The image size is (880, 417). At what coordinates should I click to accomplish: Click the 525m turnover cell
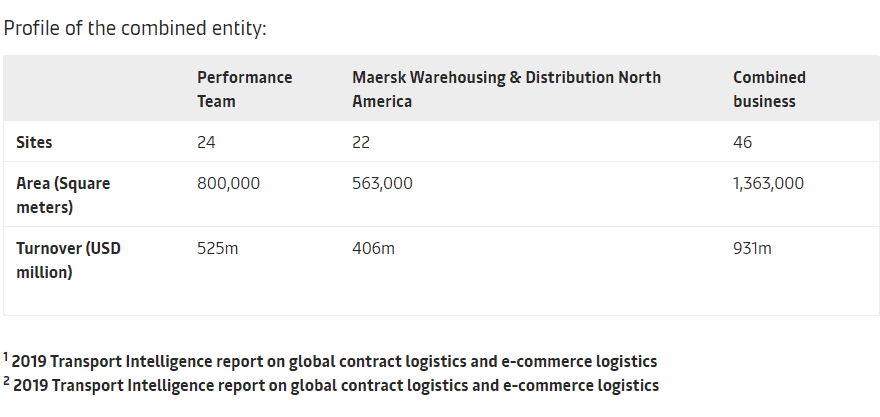point(218,248)
